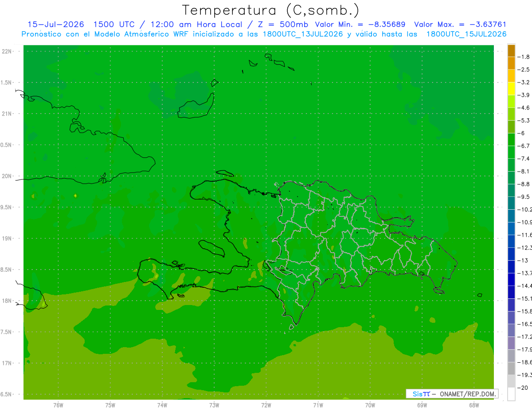Click the "21N" latitude label
This screenshot has height=411, width=532.
point(6,114)
